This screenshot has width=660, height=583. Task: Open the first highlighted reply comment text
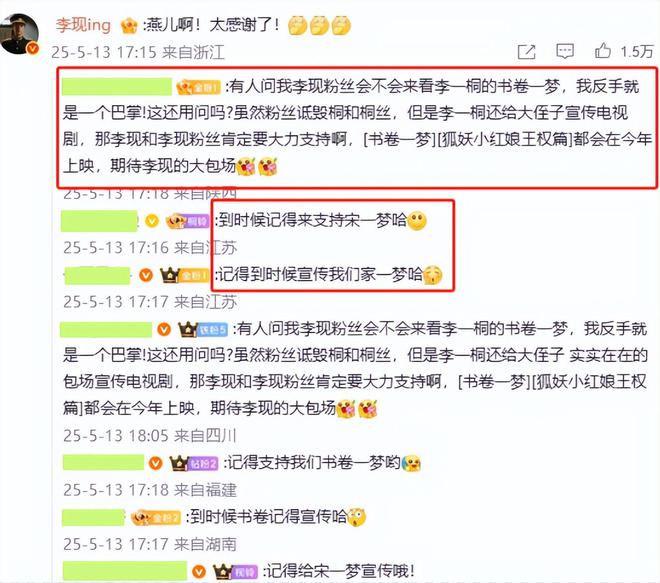[x=357, y=126]
